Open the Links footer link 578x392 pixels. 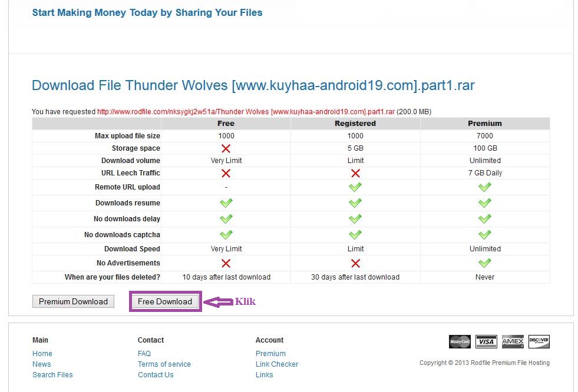click(x=265, y=375)
